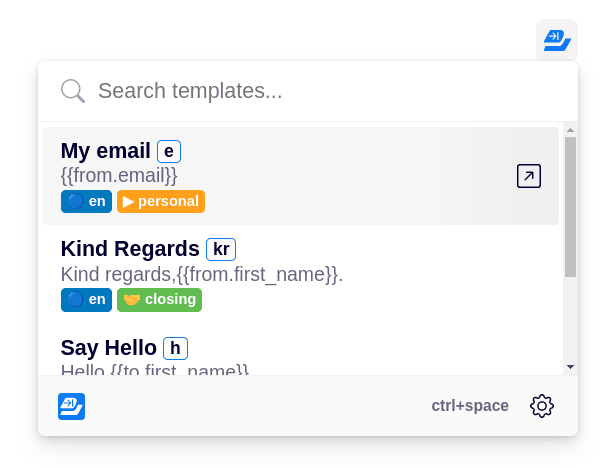Insert the Kind Regards template
The width and height of the screenshot is (605, 468).
(301, 274)
